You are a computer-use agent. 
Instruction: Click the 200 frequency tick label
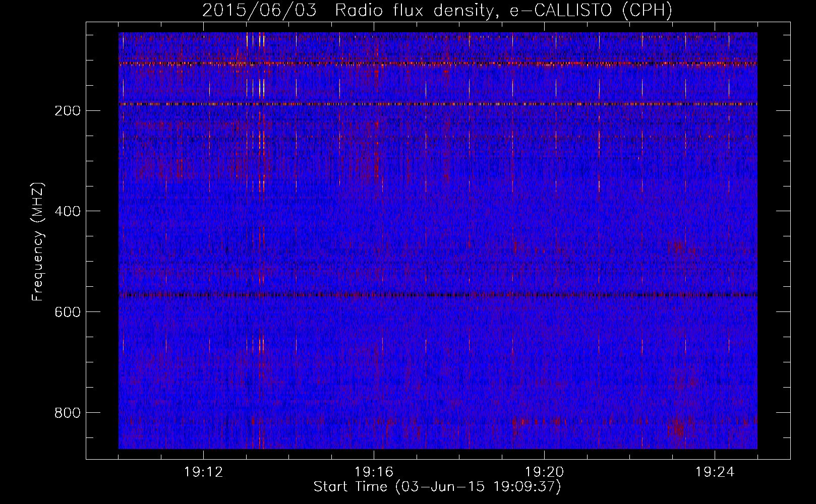click(x=67, y=110)
